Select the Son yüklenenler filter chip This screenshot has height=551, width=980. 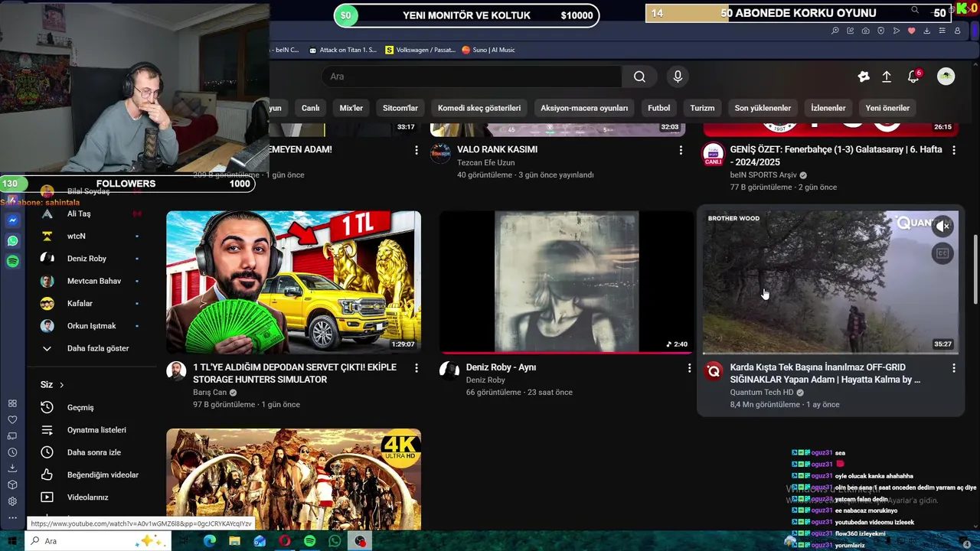[763, 108]
